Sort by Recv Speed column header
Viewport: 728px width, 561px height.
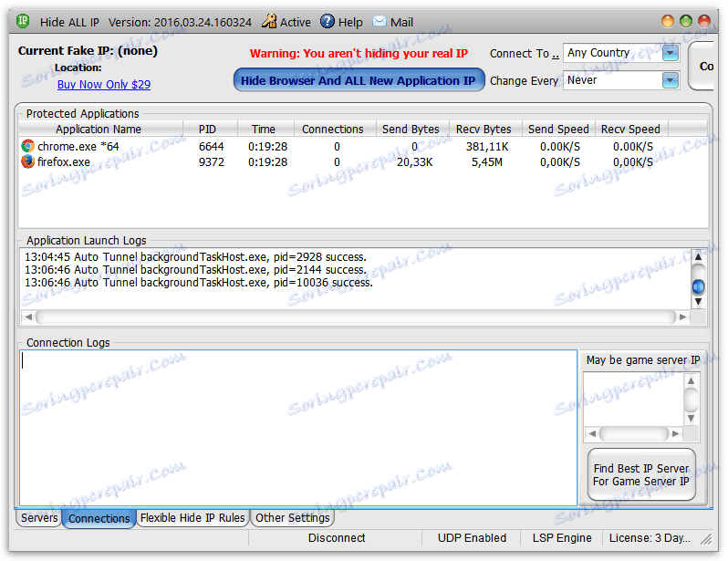pos(630,130)
